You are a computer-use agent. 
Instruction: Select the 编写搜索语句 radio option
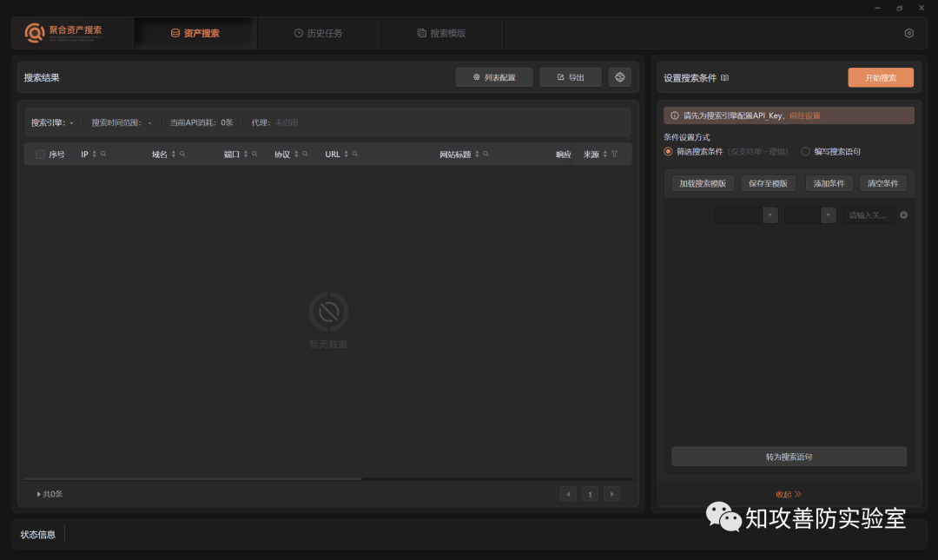click(x=806, y=151)
